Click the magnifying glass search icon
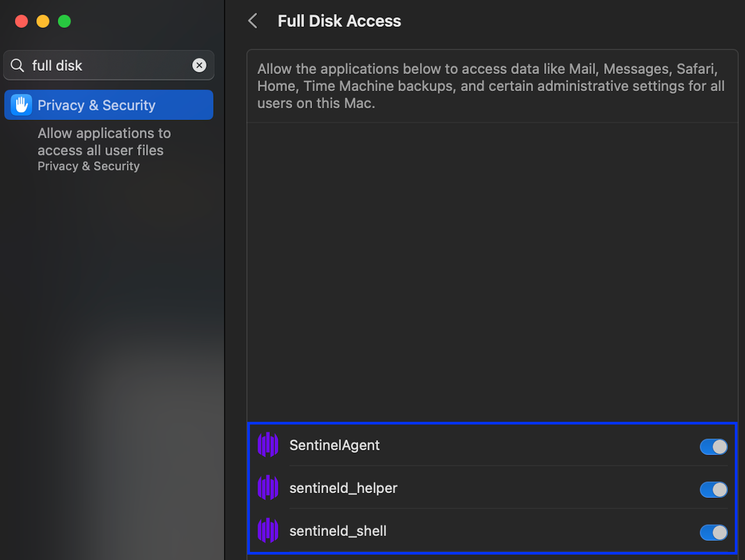745x560 pixels. [17, 65]
